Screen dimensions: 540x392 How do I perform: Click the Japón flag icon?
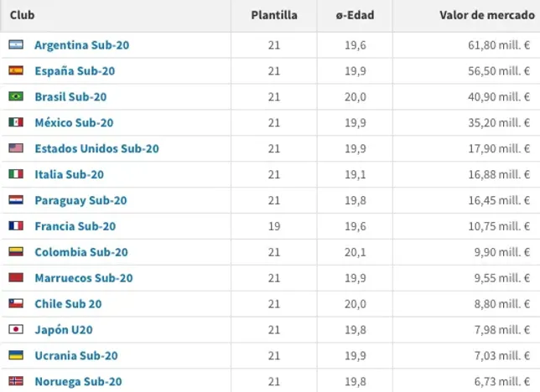[16, 329]
